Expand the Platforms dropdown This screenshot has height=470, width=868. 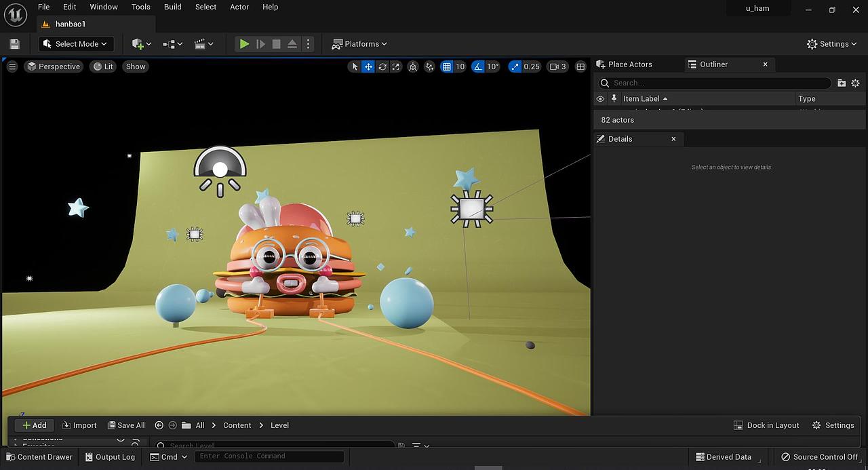tap(359, 43)
